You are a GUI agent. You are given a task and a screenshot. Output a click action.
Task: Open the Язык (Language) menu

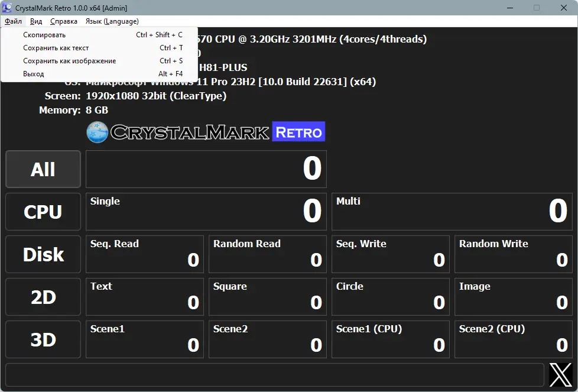(112, 21)
